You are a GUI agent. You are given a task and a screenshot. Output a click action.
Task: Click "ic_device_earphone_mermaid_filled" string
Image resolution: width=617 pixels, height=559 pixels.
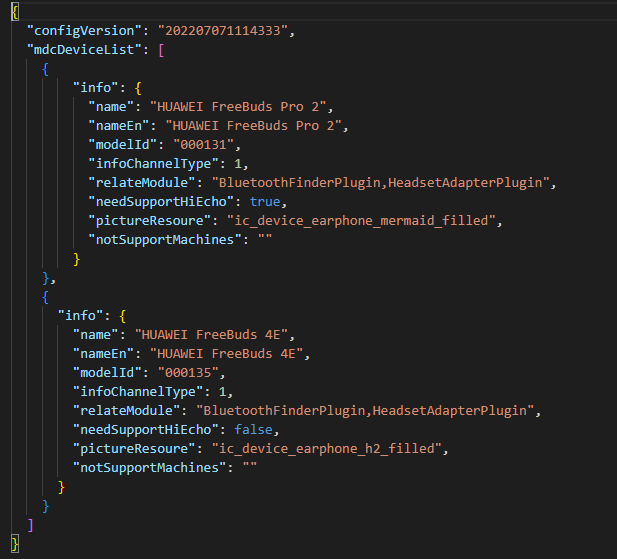tap(361, 221)
